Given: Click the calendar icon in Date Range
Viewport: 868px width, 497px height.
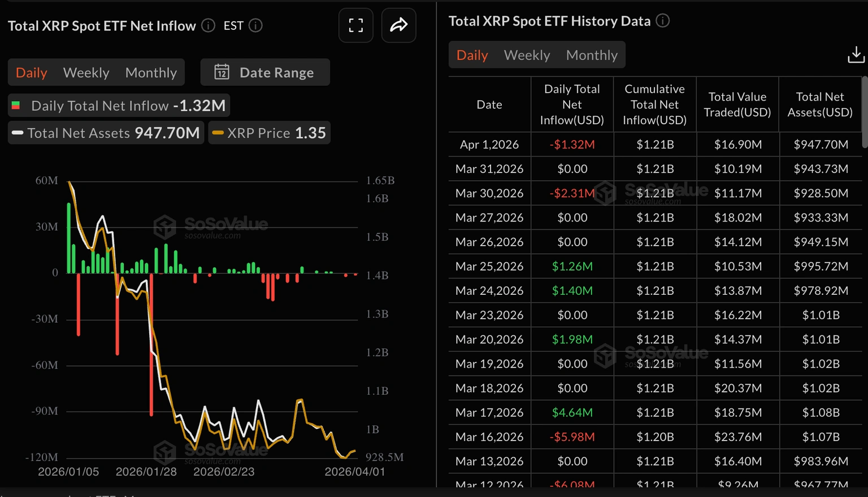Looking at the screenshot, I should [x=222, y=72].
